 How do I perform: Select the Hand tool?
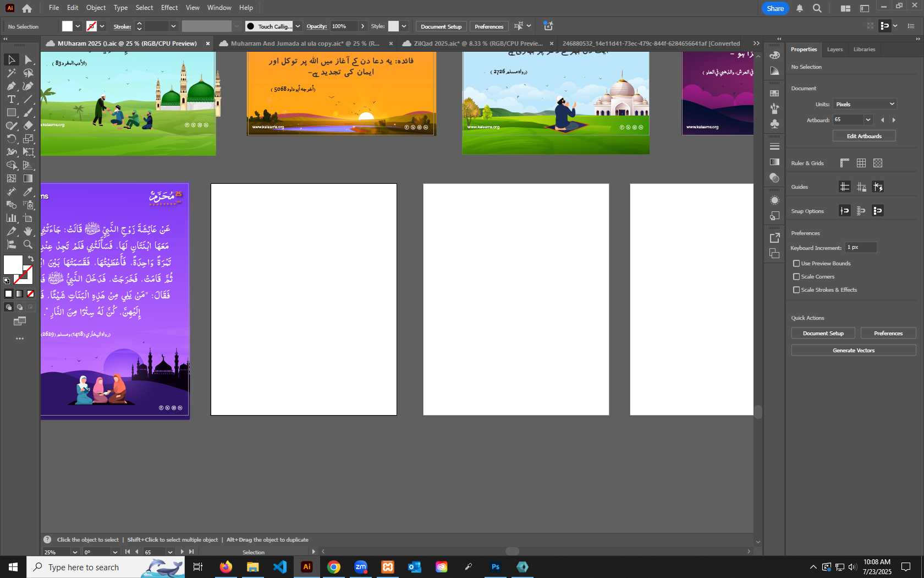click(29, 231)
